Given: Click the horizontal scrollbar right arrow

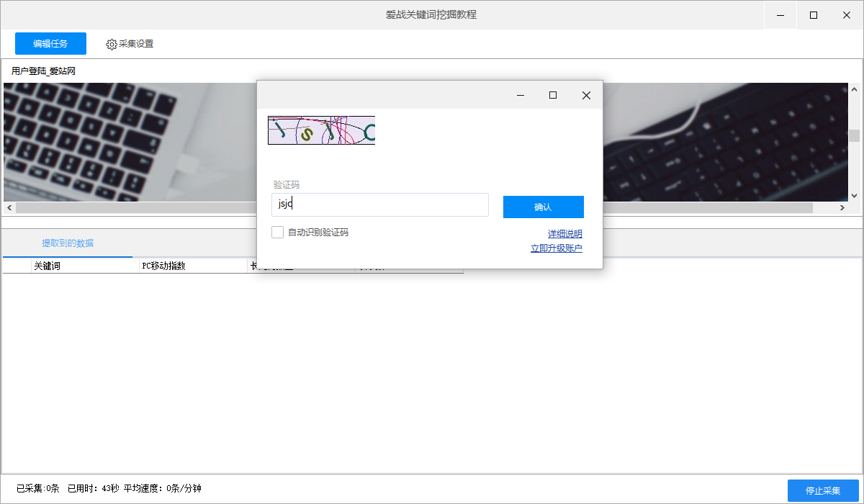Looking at the screenshot, I should click(x=842, y=207).
